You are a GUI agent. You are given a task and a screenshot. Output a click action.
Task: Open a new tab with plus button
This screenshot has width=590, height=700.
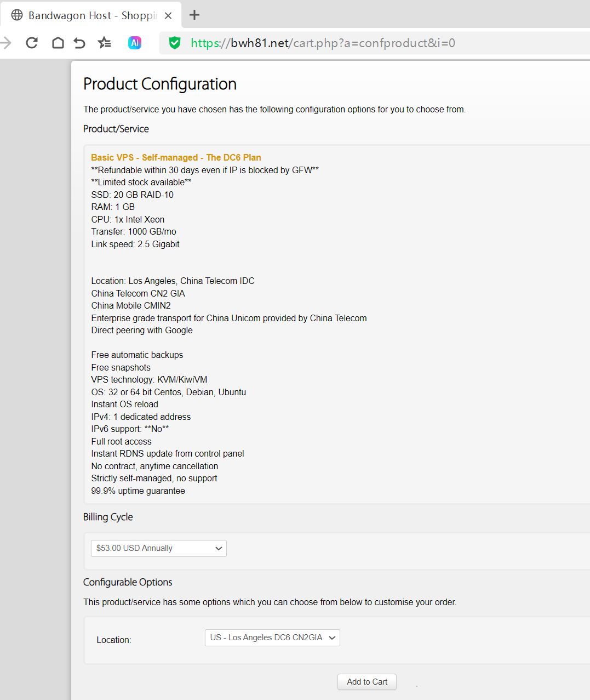(194, 15)
